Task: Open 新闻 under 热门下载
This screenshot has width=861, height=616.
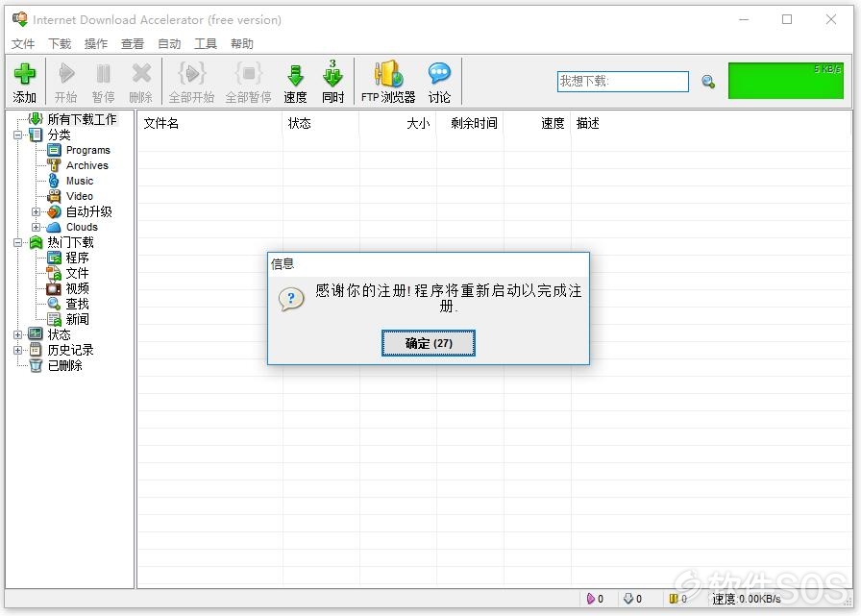Action: (x=77, y=319)
